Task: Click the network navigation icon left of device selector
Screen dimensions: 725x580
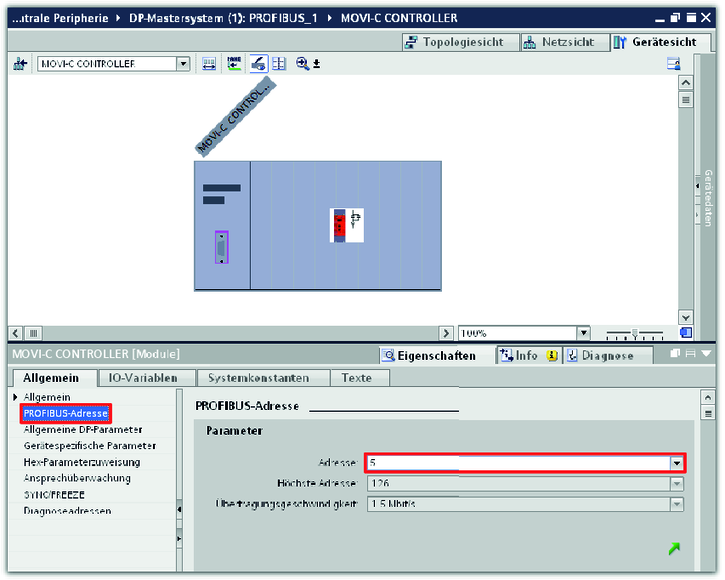Action: click(x=20, y=63)
